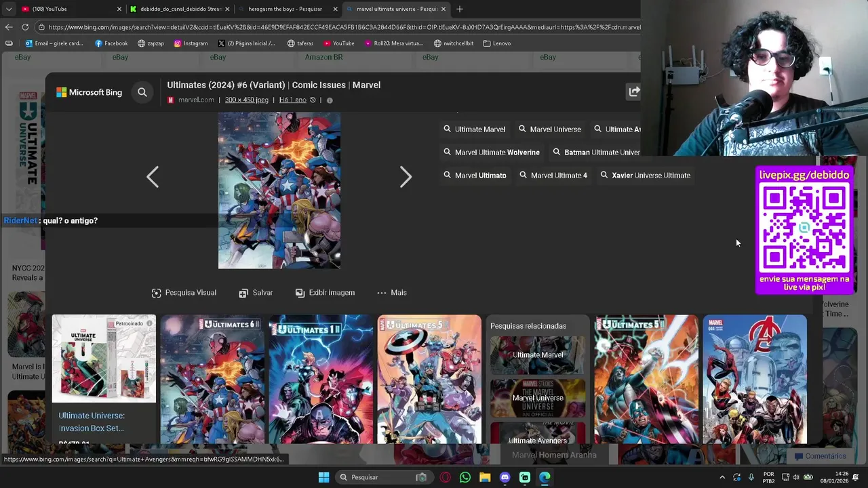868x488 pixels.
Task: Open the Ultimates 1 blue cover thumbnail
Action: click(x=321, y=379)
